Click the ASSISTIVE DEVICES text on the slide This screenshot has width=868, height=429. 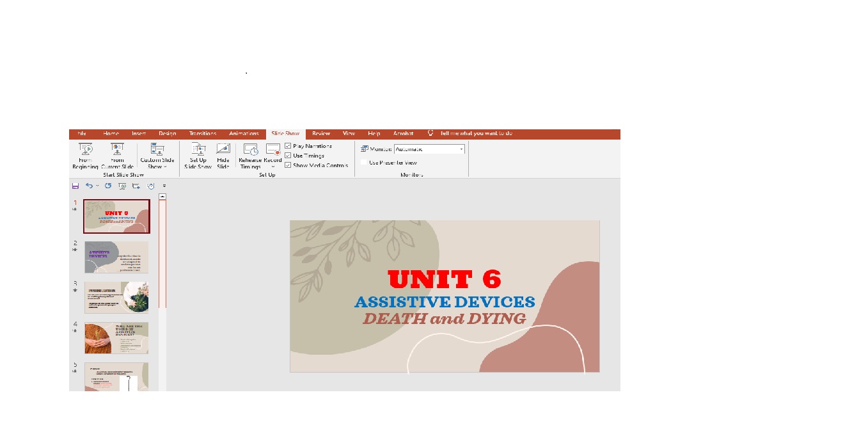tap(445, 302)
